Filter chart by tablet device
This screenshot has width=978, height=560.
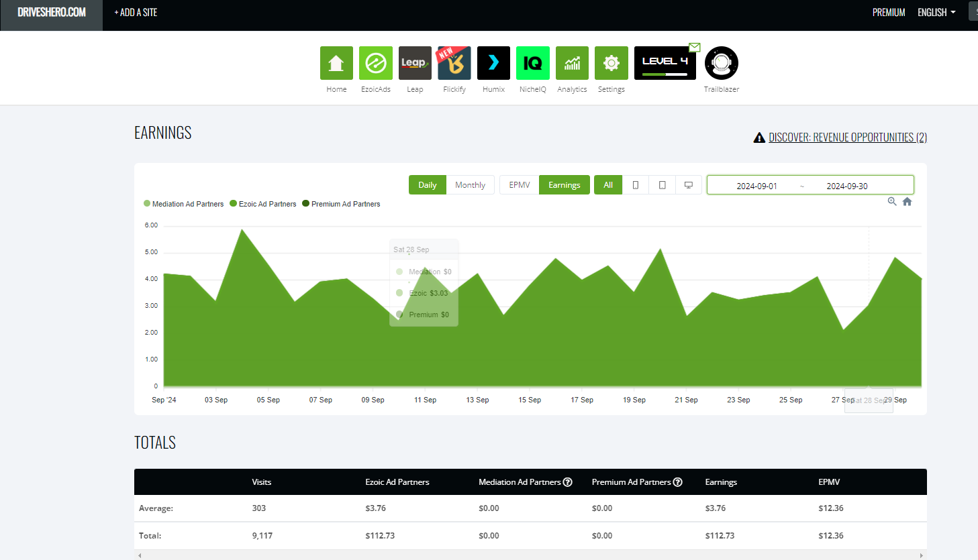click(x=663, y=185)
